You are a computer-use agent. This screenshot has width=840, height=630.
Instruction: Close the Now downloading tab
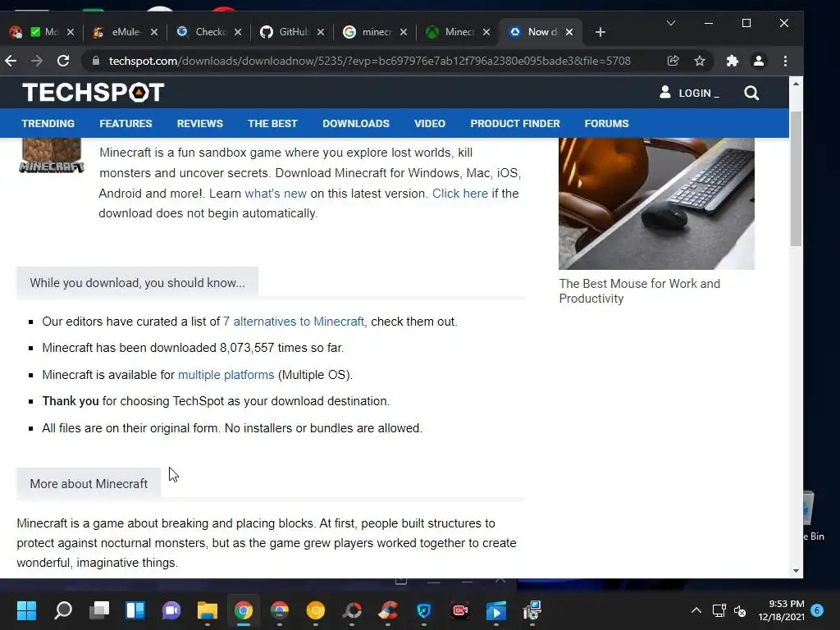point(569,32)
